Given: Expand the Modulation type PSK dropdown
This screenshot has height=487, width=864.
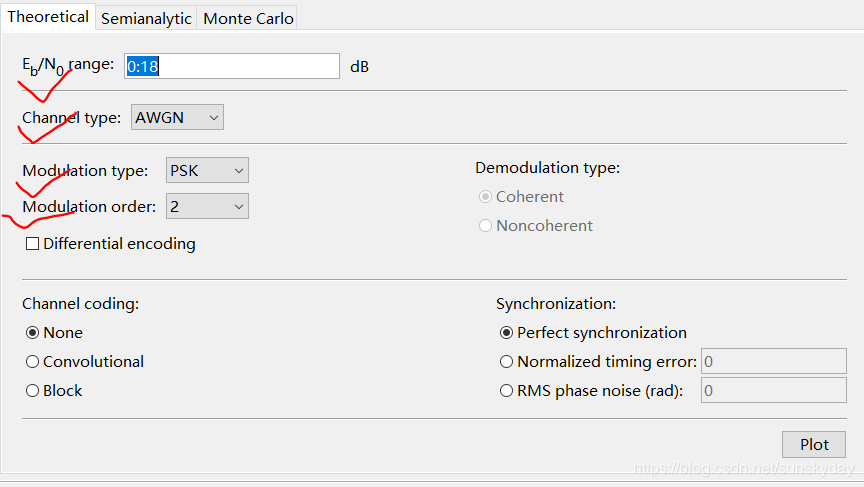Looking at the screenshot, I should 207,171.
